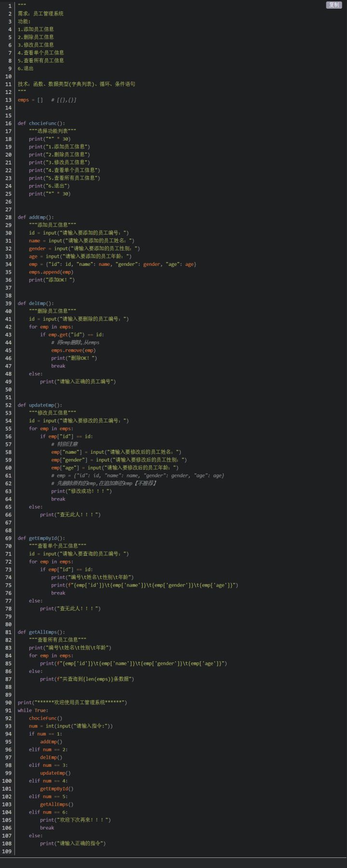
Task: Click print("6.退出") line
Action: click(x=49, y=186)
